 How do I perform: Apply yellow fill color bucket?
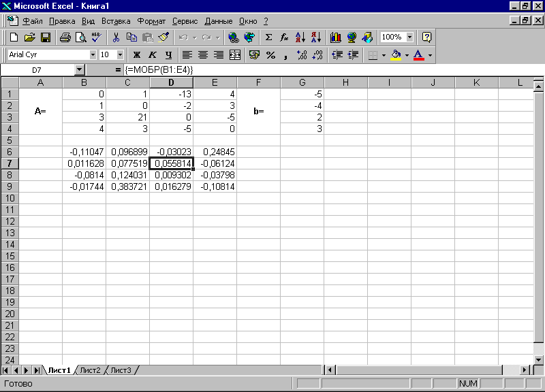pos(396,55)
